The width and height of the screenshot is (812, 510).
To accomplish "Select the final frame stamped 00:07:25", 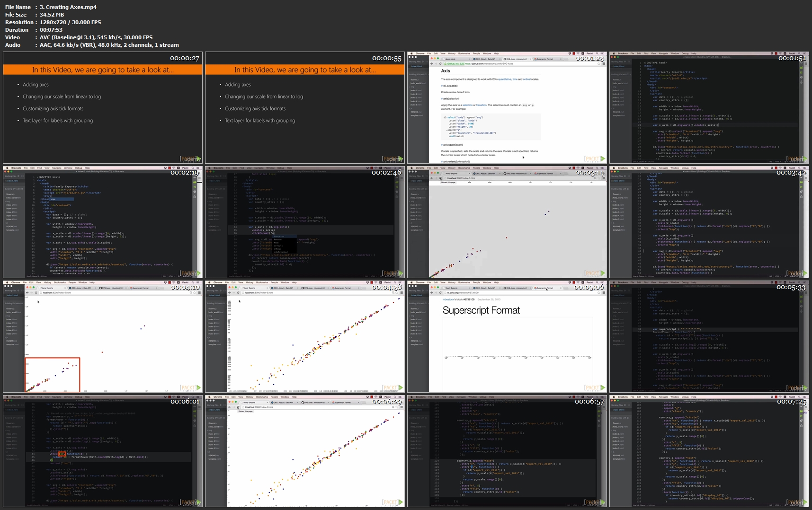I will (x=709, y=451).
